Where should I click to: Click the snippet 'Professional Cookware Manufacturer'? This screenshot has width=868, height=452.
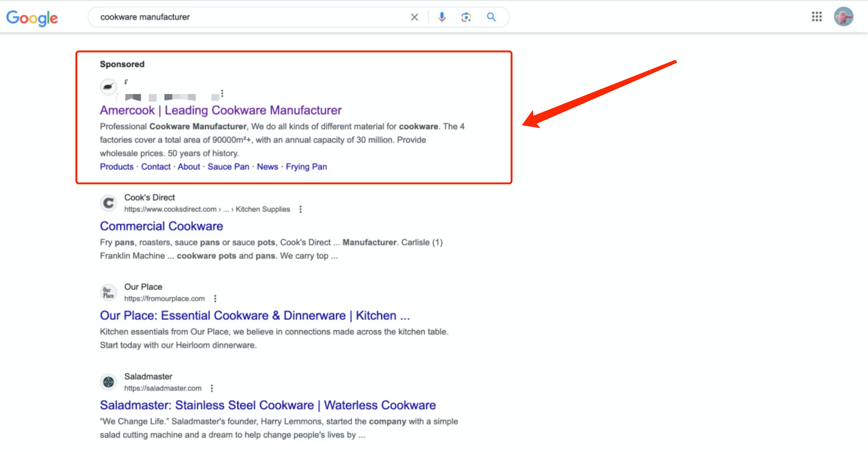pyautogui.click(x=173, y=127)
